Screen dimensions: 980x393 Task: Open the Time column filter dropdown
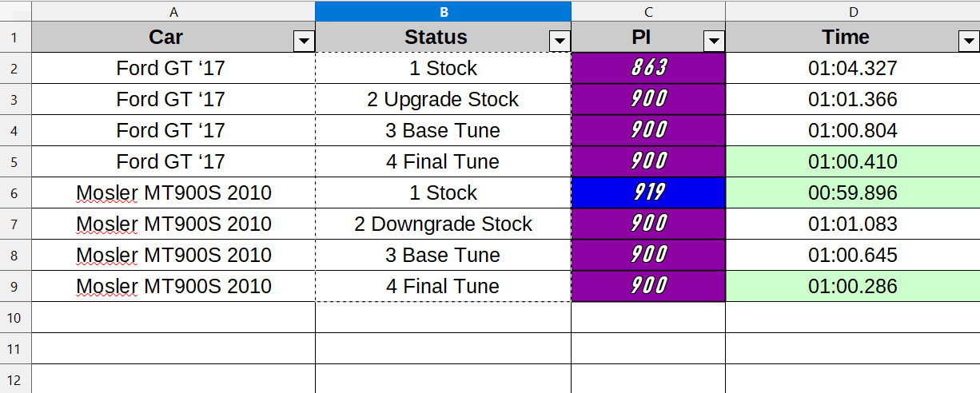(x=967, y=42)
